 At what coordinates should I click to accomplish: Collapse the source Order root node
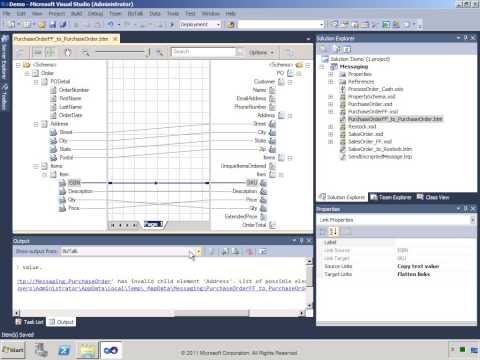(27, 73)
